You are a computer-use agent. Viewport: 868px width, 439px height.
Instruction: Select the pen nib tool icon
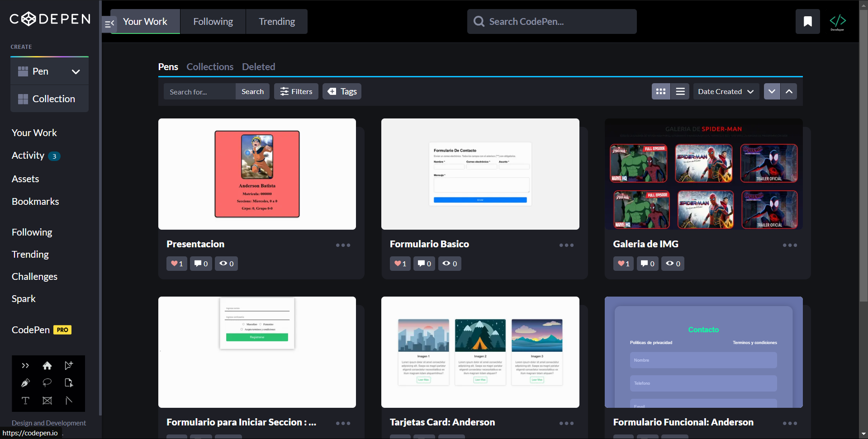(25, 383)
